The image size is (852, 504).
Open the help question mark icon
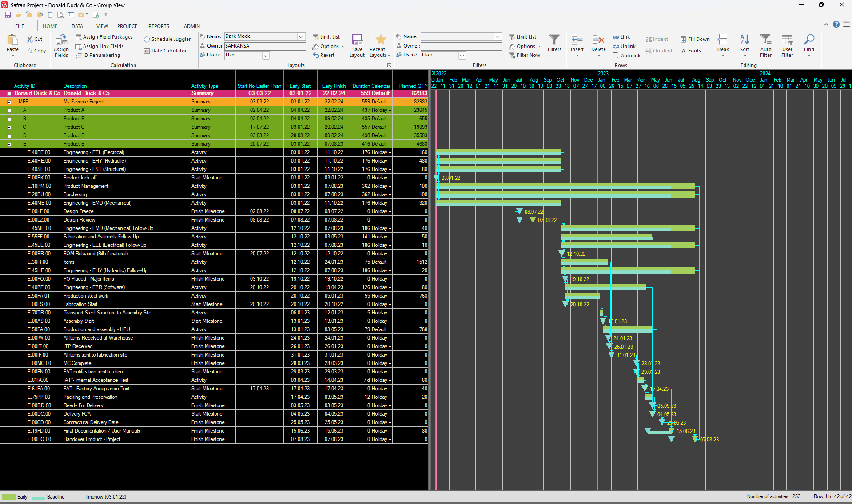(x=836, y=24)
